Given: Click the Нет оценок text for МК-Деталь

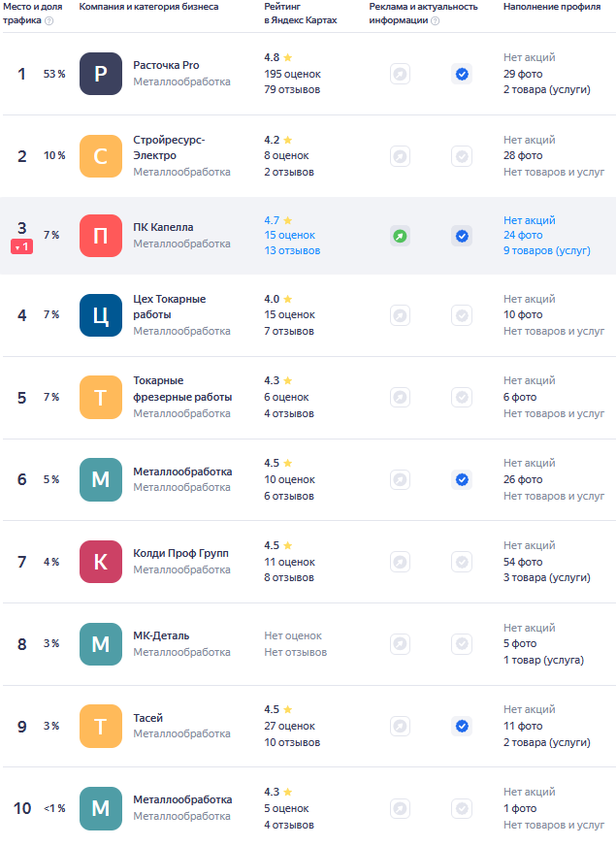Looking at the screenshot, I should pyautogui.click(x=293, y=635).
